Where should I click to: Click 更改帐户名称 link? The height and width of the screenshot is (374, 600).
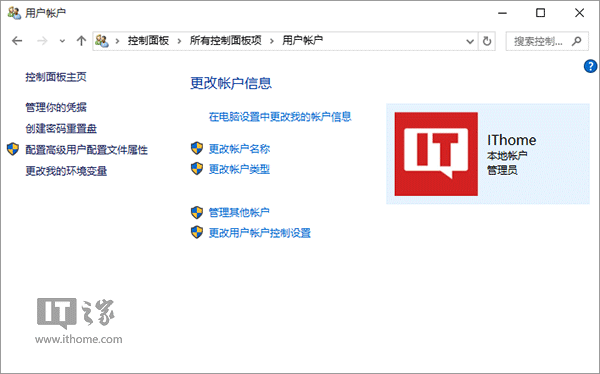pyautogui.click(x=240, y=149)
